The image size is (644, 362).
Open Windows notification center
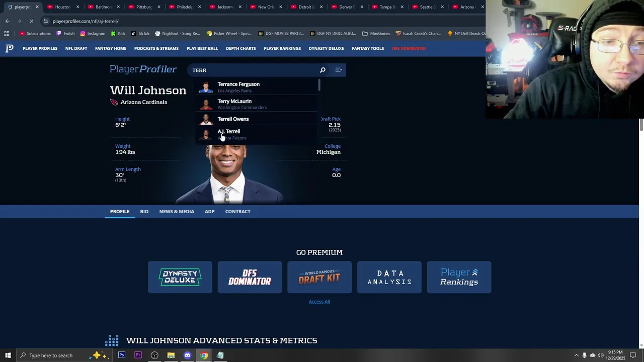pos(633,355)
